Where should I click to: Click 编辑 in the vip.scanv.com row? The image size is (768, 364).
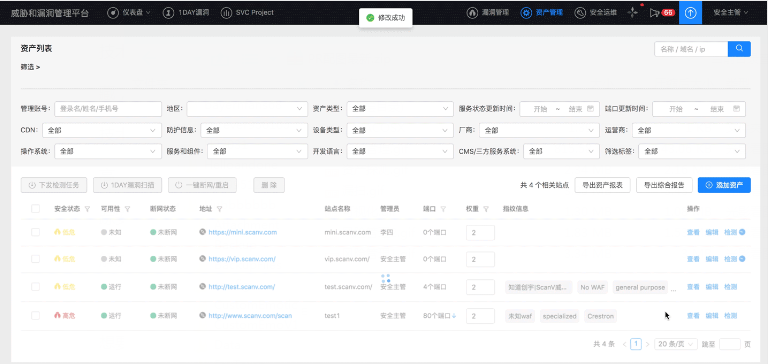(712, 259)
